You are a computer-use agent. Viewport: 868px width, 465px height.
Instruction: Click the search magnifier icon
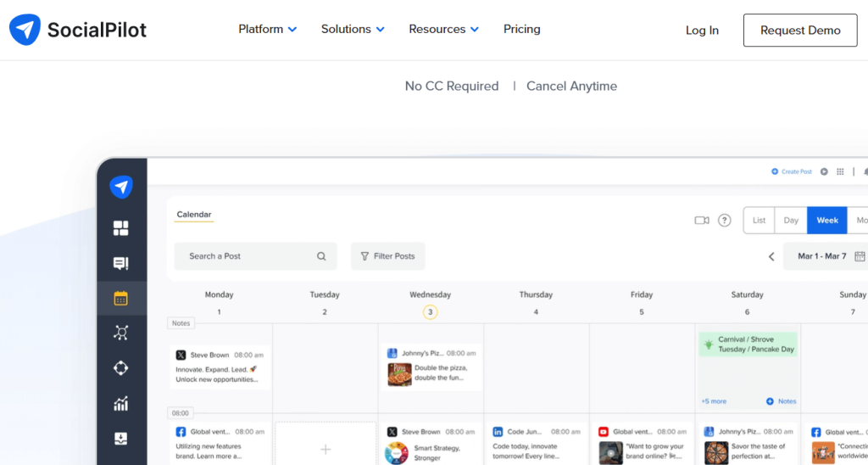tap(321, 256)
